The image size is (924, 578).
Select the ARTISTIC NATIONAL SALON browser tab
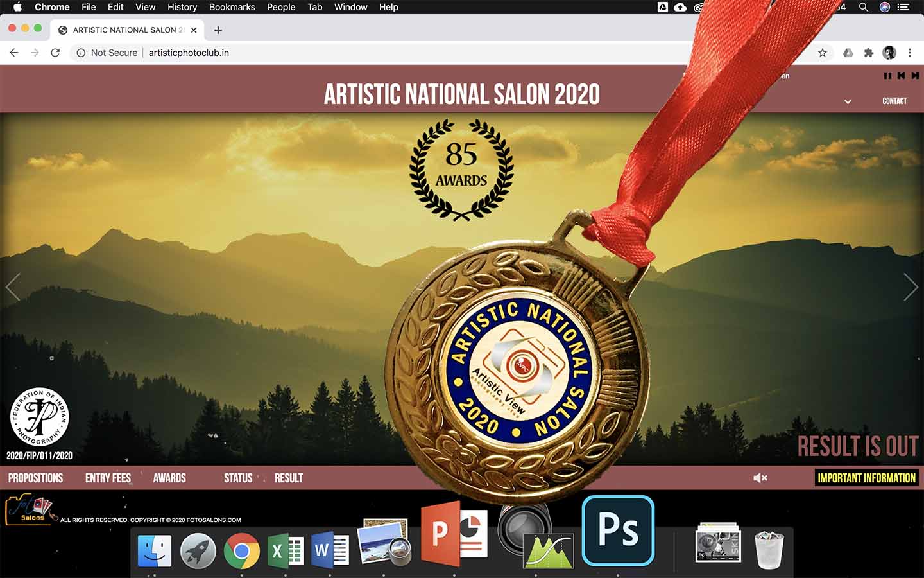(x=126, y=30)
